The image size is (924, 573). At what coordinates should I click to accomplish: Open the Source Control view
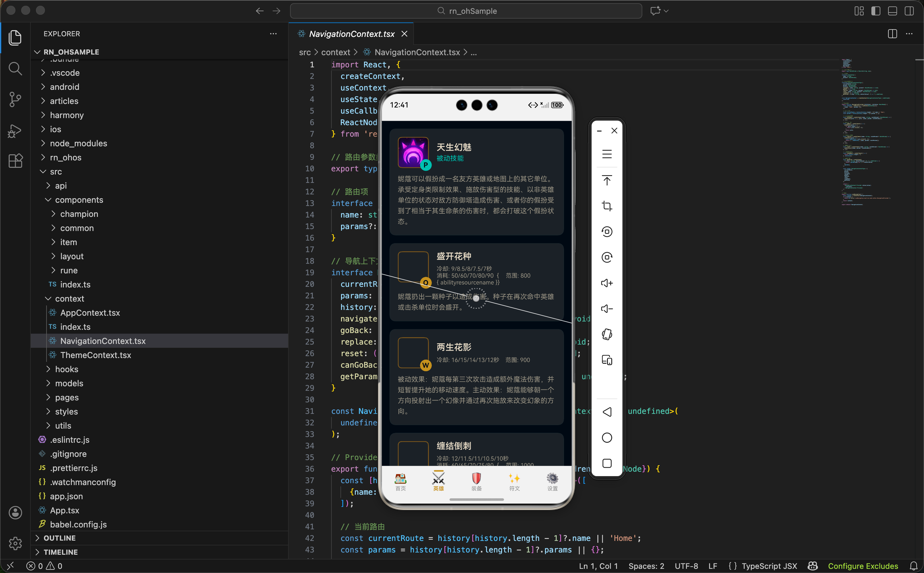[x=15, y=100]
